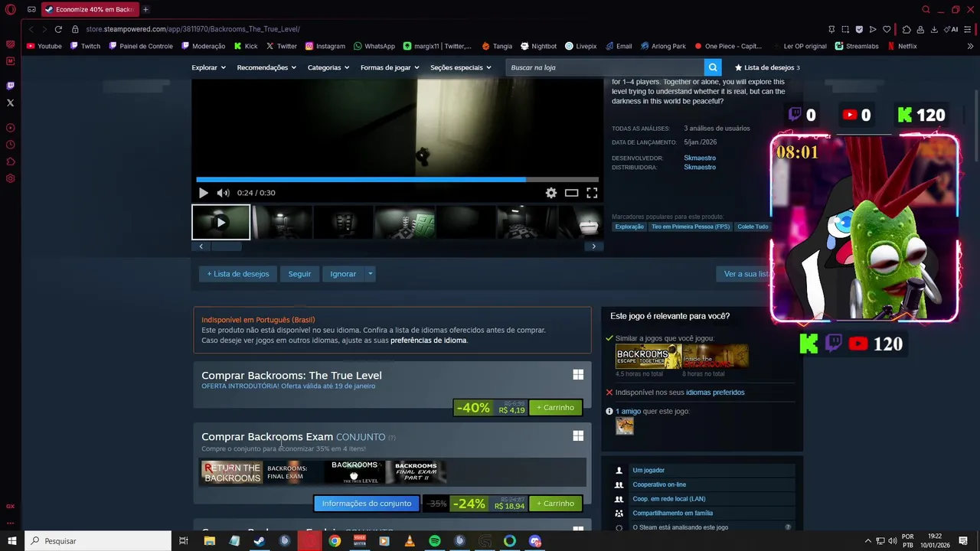Image resolution: width=980 pixels, height=551 pixels.
Task: Go to next screenshot strip arrow
Action: [593, 246]
